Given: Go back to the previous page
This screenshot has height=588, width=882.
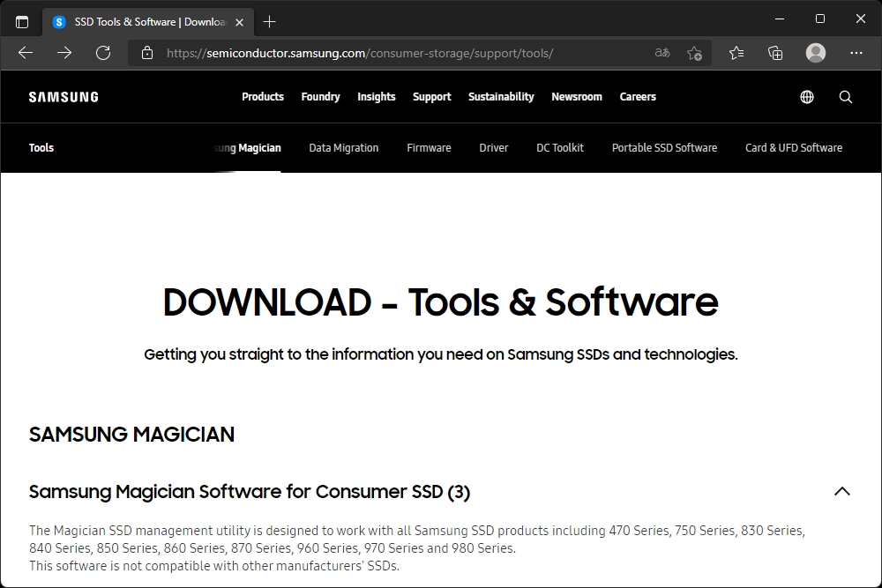Looking at the screenshot, I should pos(26,53).
